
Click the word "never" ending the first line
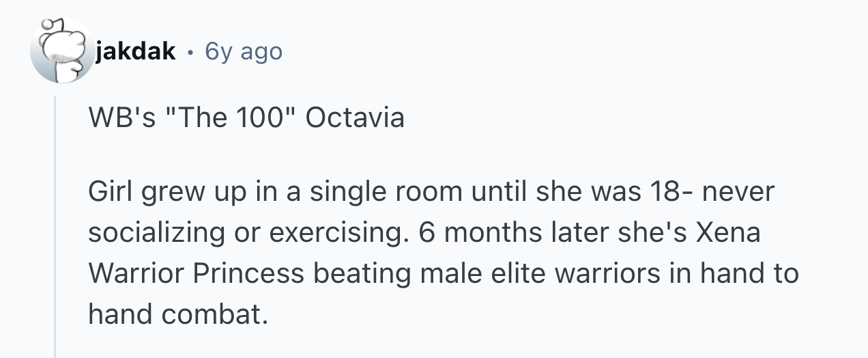(x=738, y=193)
